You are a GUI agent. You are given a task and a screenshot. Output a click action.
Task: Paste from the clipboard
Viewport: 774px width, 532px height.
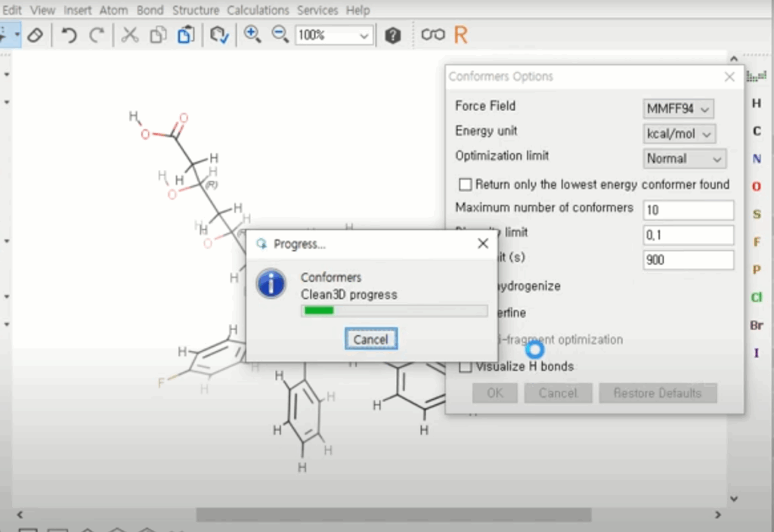click(186, 35)
